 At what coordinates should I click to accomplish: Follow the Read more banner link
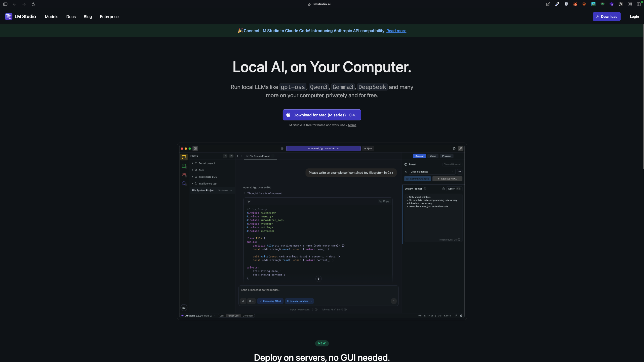click(396, 31)
